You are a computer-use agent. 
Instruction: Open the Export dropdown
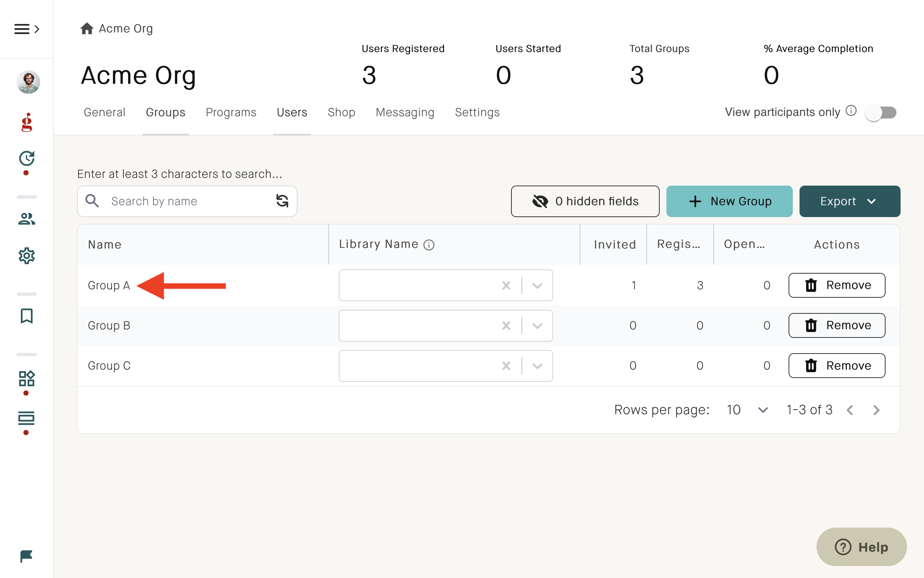point(850,201)
